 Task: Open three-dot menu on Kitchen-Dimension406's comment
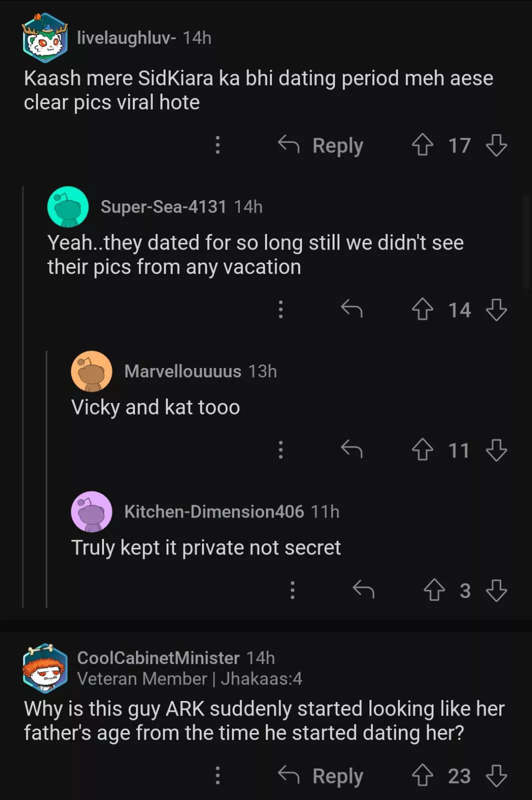(x=292, y=590)
